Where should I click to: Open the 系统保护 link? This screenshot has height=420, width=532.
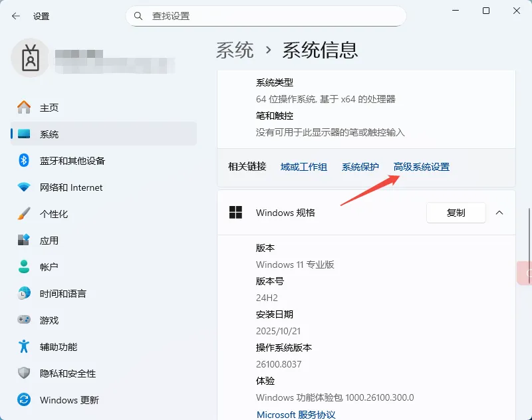(x=360, y=167)
